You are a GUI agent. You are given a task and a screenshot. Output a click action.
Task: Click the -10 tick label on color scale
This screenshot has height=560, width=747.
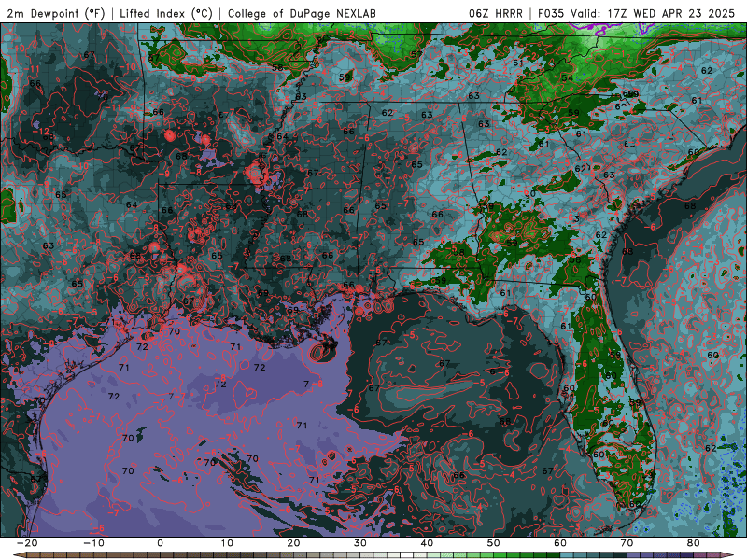coord(93,543)
